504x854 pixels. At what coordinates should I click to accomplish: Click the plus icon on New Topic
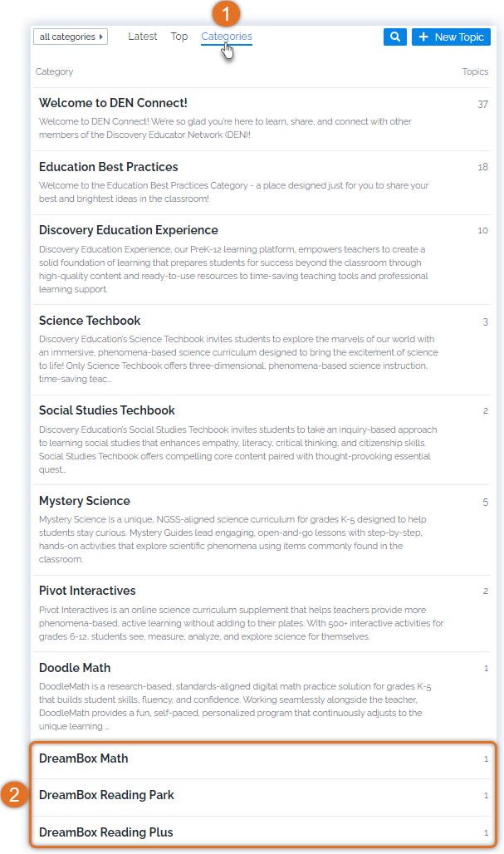pyautogui.click(x=423, y=37)
